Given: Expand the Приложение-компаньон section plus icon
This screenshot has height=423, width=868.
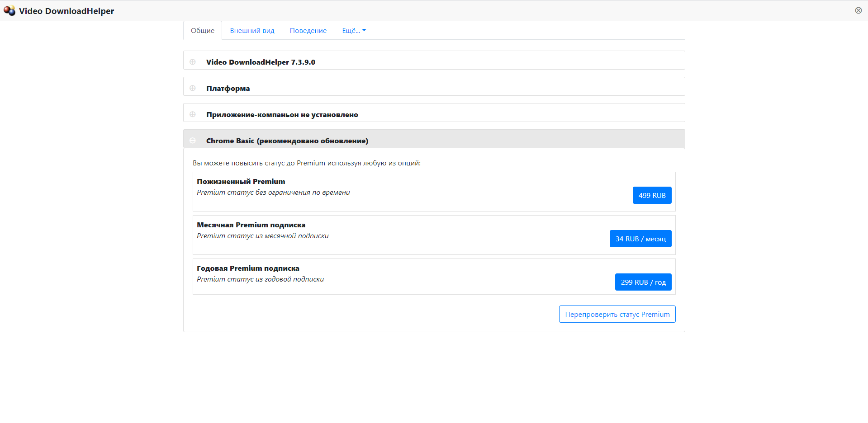Looking at the screenshot, I should click(193, 114).
